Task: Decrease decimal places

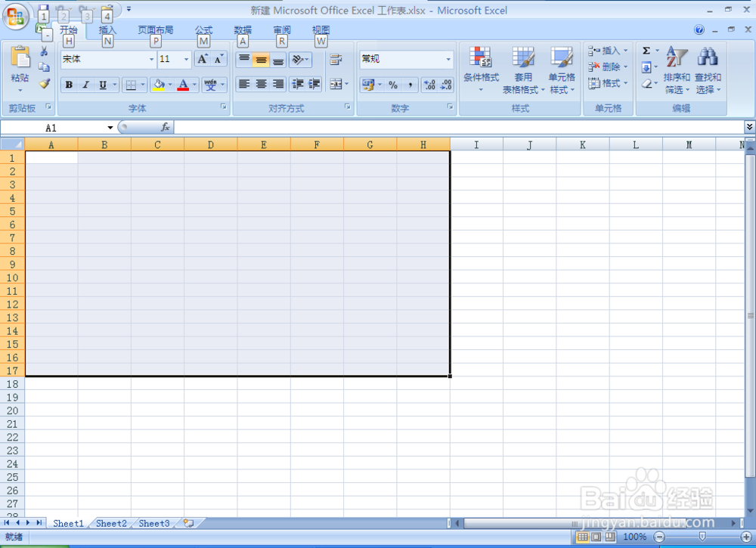Action: click(x=445, y=85)
